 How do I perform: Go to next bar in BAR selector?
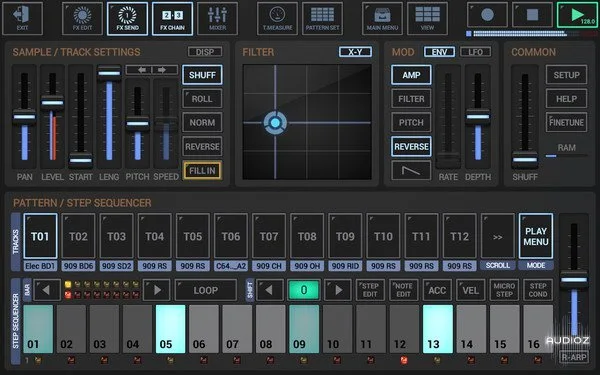[x=157, y=290]
